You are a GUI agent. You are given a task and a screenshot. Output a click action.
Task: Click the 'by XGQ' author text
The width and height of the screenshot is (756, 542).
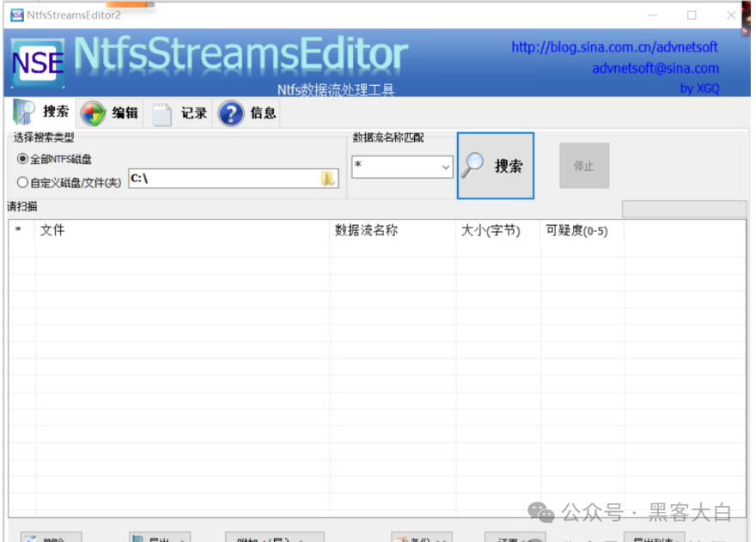(x=699, y=88)
